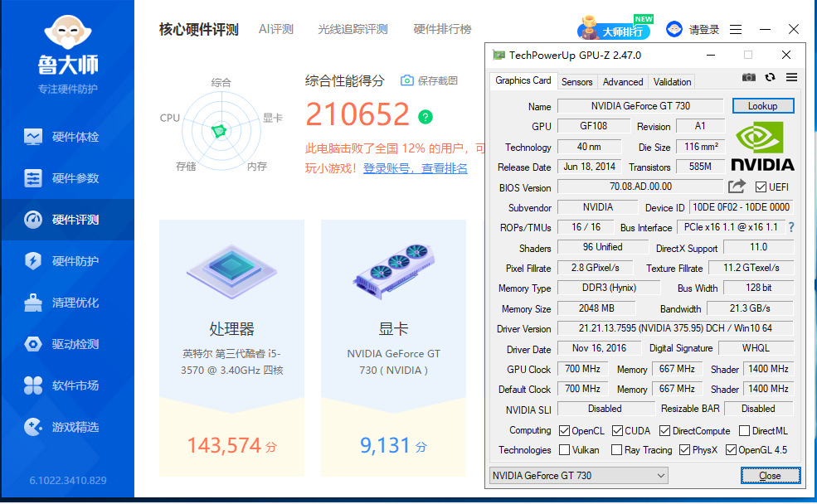Open the AI评测 tab
This screenshot has width=817, height=504.
275,27
